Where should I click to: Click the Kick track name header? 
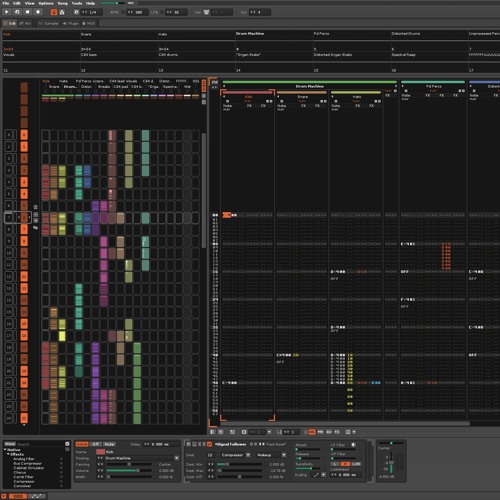tap(248, 97)
